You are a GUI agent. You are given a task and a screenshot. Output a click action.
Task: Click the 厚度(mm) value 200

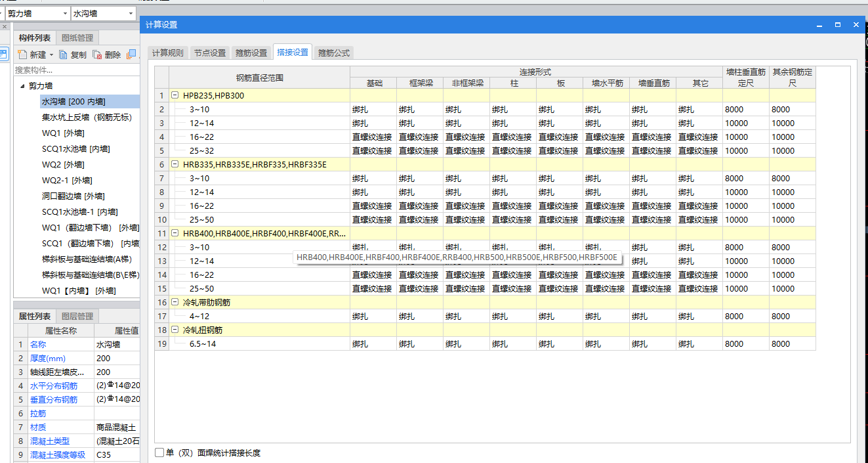coord(117,359)
